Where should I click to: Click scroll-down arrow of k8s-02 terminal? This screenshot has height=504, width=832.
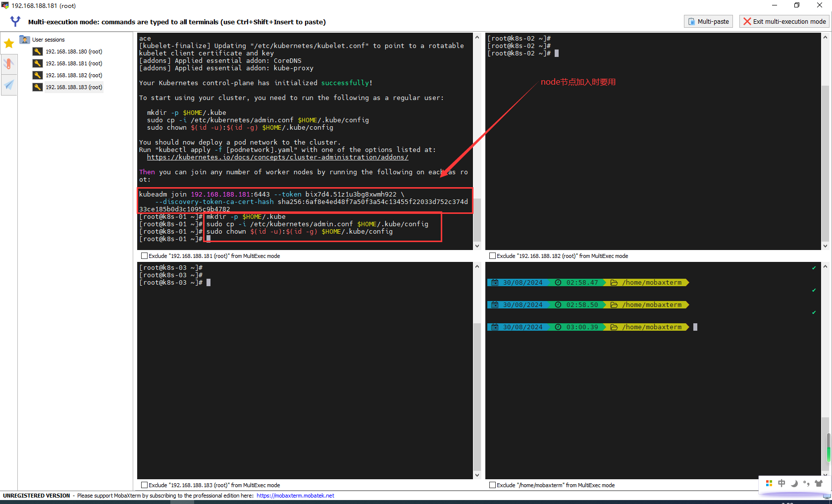[x=825, y=246]
